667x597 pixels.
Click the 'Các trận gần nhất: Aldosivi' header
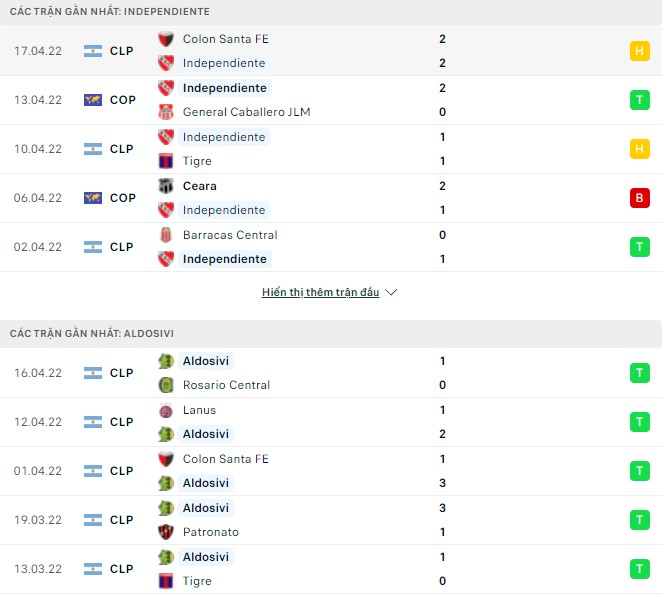tap(98, 333)
